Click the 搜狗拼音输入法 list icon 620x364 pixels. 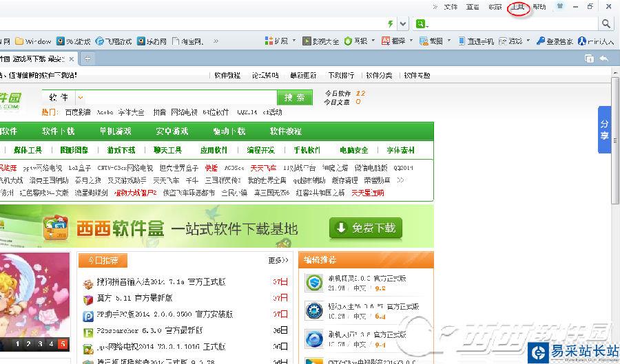pos(87,283)
